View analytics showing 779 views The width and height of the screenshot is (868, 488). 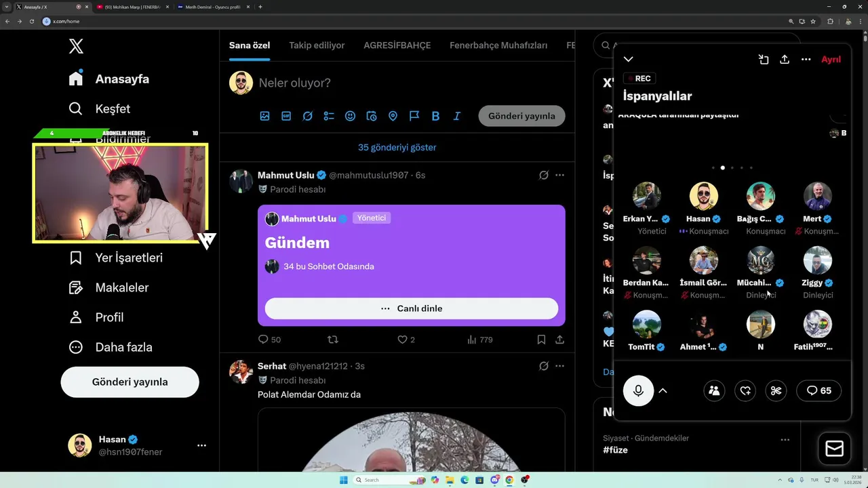click(x=479, y=340)
